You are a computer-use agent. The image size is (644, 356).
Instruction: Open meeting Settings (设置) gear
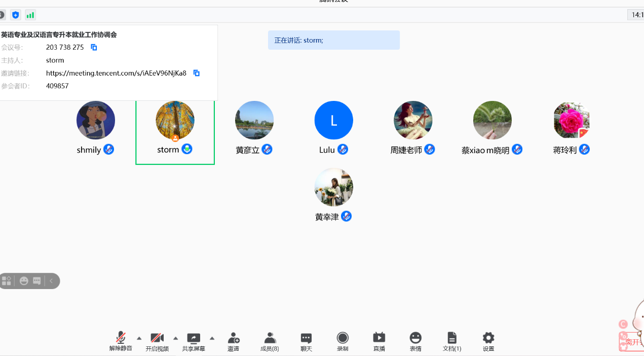tap(488, 338)
